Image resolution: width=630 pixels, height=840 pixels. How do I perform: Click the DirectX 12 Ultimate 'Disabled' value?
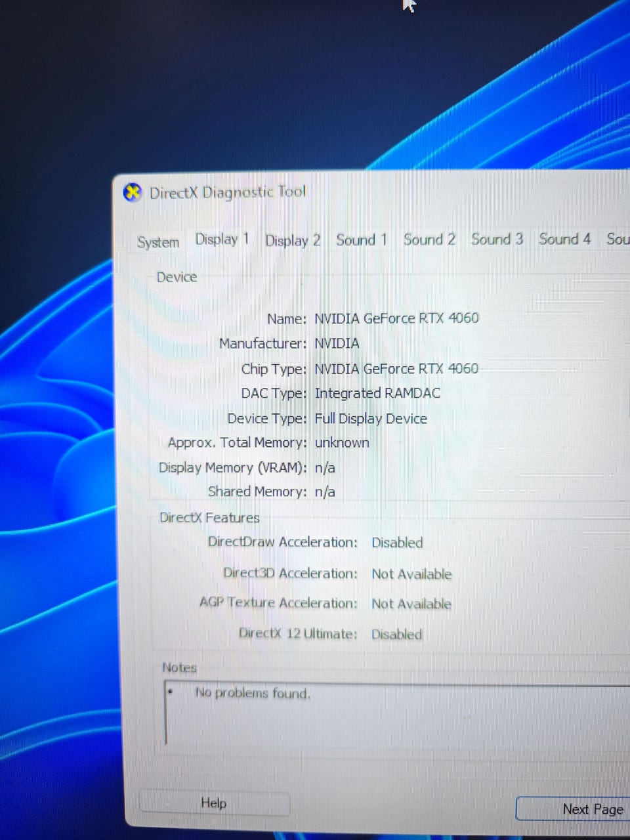pos(396,635)
